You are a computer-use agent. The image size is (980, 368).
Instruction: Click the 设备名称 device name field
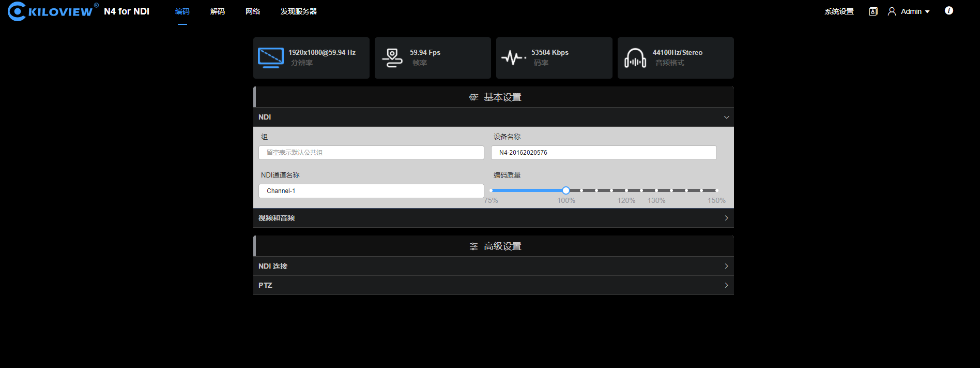(604, 153)
